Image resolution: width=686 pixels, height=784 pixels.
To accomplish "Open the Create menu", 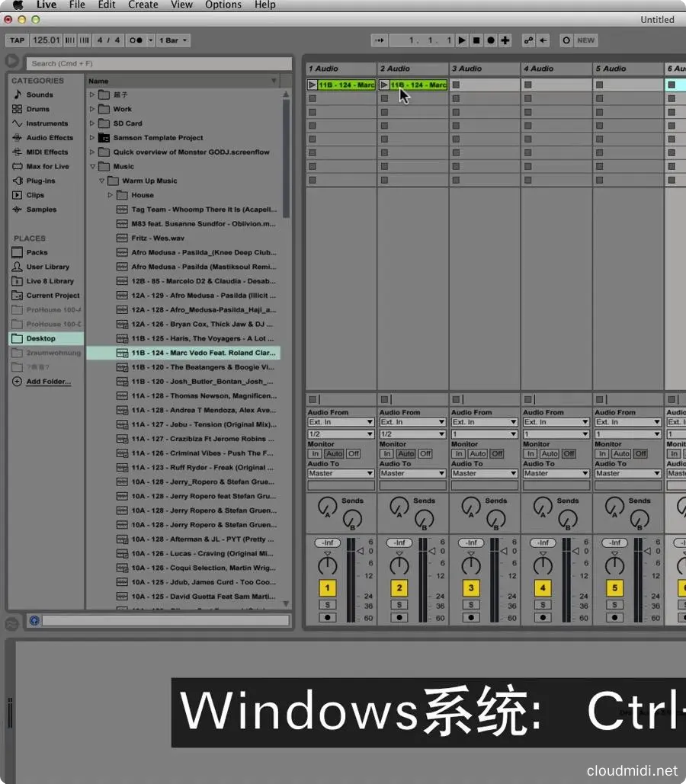I will tap(143, 5).
